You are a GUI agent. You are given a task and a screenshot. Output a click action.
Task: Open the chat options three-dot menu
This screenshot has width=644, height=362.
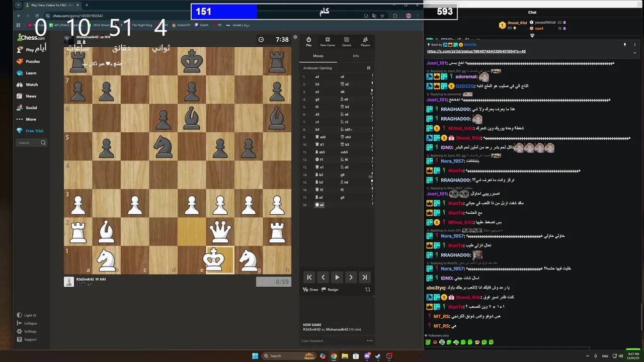click(369, 340)
